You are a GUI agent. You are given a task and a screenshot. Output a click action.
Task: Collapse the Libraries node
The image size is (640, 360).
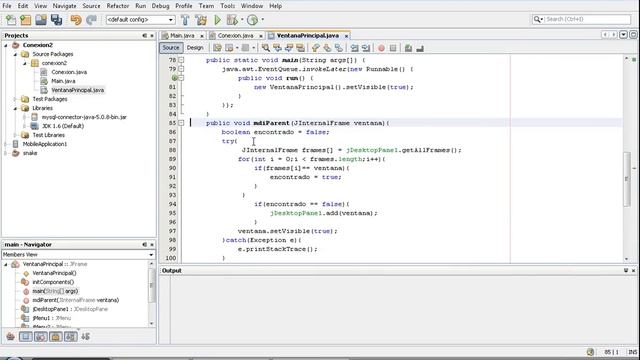coord(16,108)
